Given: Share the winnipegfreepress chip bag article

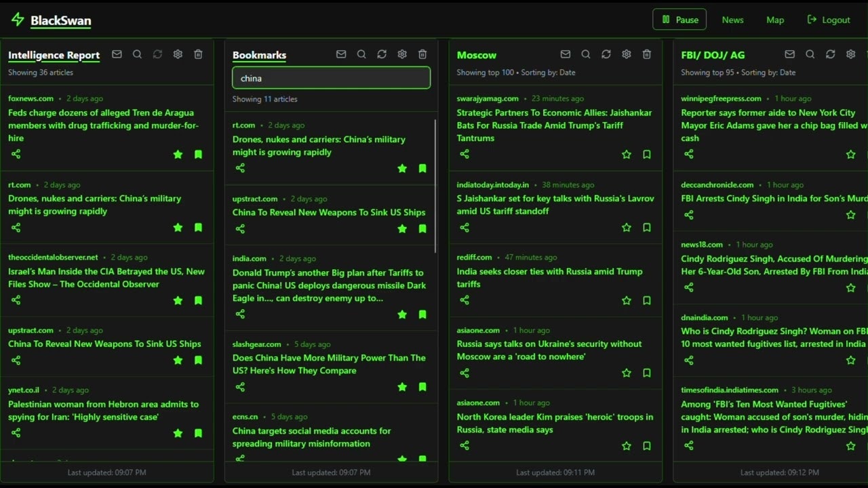Looking at the screenshot, I should pyautogui.click(x=689, y=154).
